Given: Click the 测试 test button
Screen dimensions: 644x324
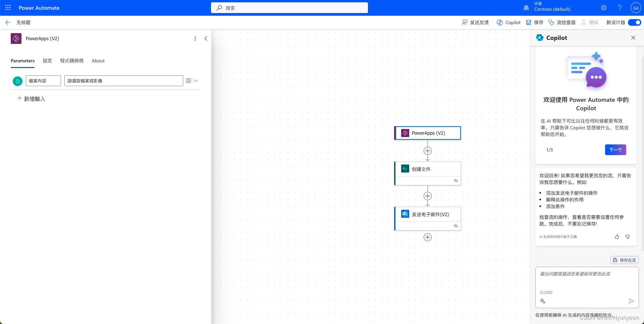Looking at the screenshot, I should click(590, 22).
